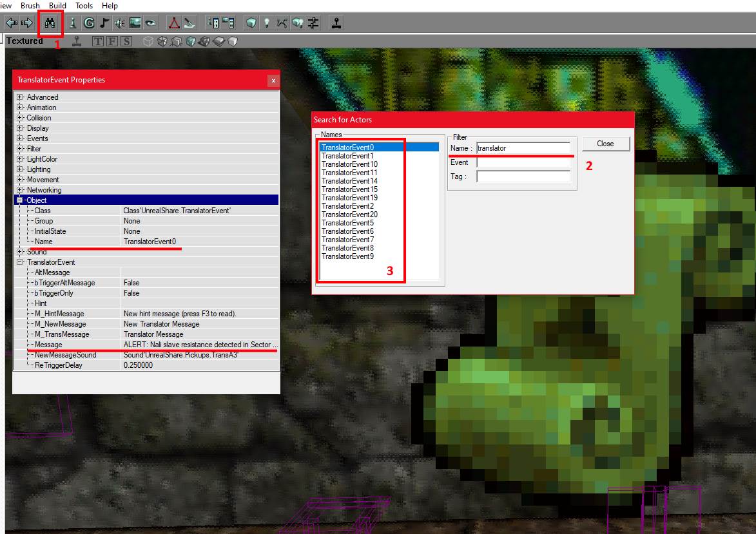Expand the Animation property category
This screenshot has width=756, height=534.
pos(20,108)
